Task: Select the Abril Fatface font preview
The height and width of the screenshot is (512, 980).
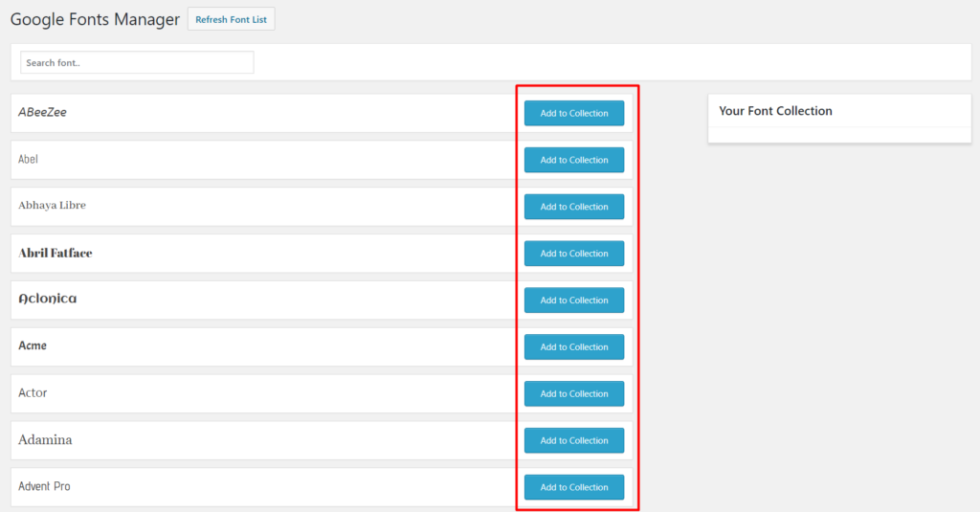Action: click(x=55, y=254)
